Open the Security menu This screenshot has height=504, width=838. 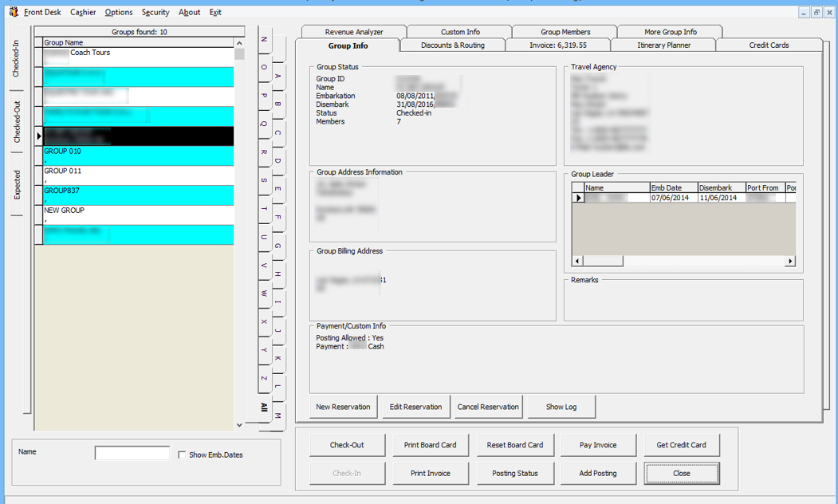point(155,12)
